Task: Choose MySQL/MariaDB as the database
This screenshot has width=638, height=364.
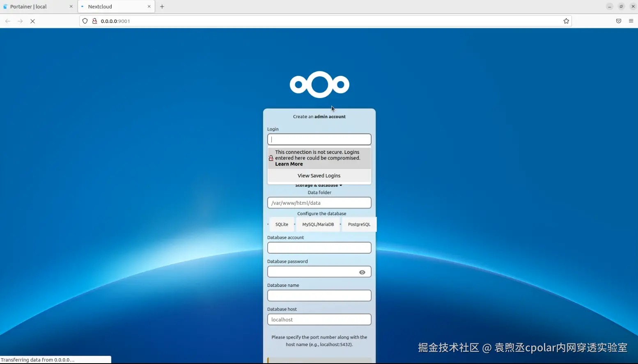Action: click(318, 224)
